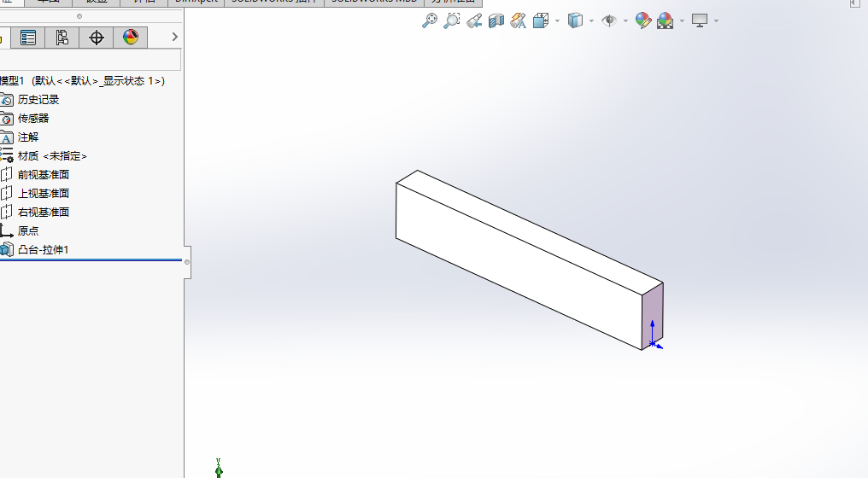Select the 模型1 root node
This screenshot has height=478, width=868.
tap(82, 81)
